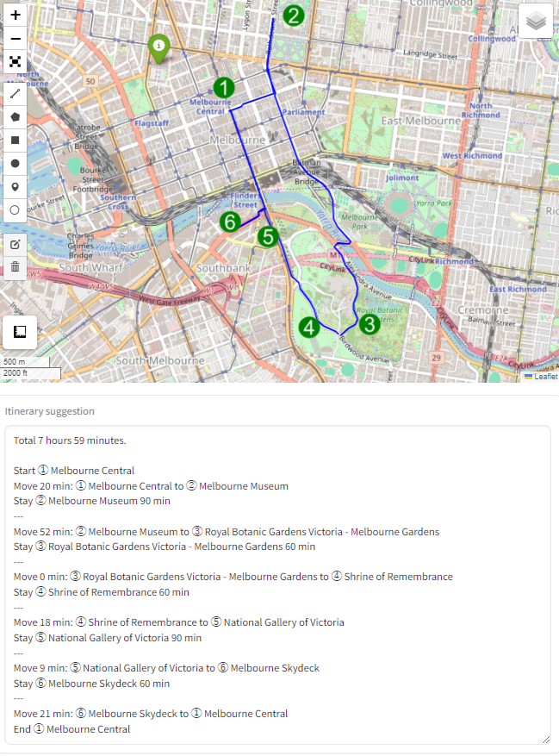Click the 'Move 20 min' itinerary line
The height and width of the screenshot is (756, 559).
(151, 486)
